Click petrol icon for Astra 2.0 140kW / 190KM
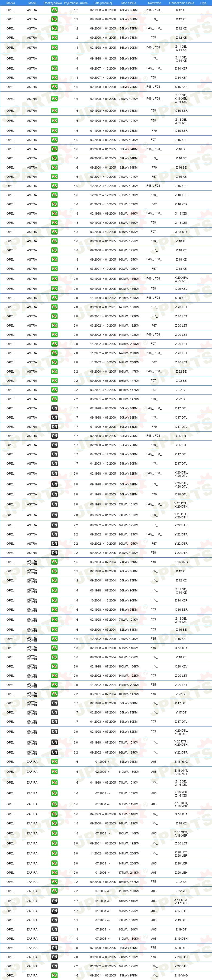Image resolution: width=212 pixels, height=980 pixels. pos(54,307)
